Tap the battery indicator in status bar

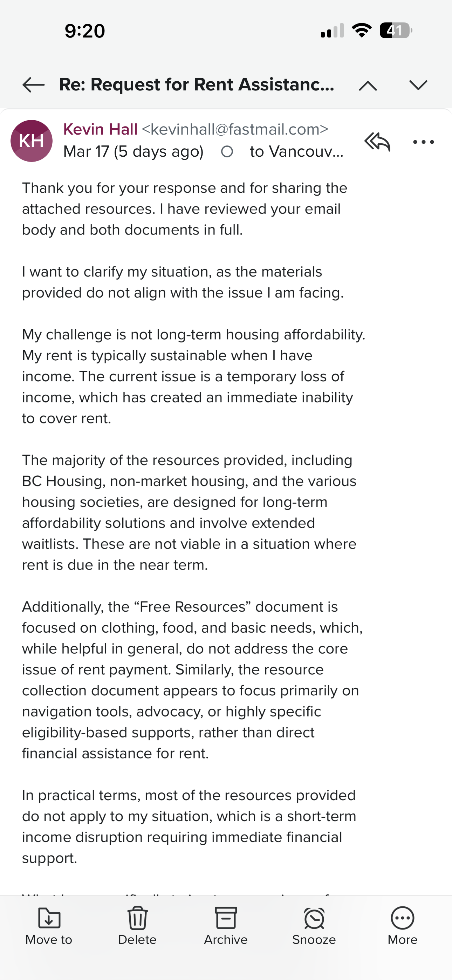click(x=396, y=30)
